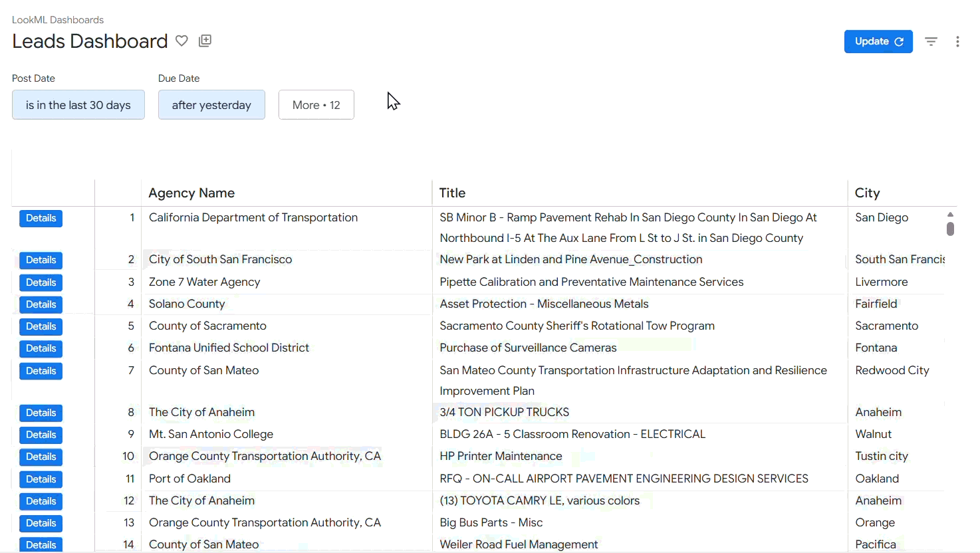Open Details for HP Printer Maintenance row

tap(41, 457)
